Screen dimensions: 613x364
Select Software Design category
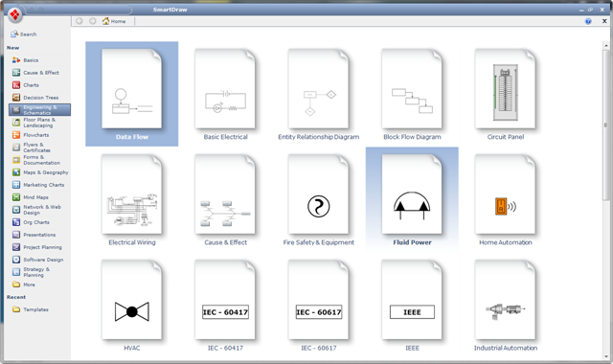tap(37, 260)
